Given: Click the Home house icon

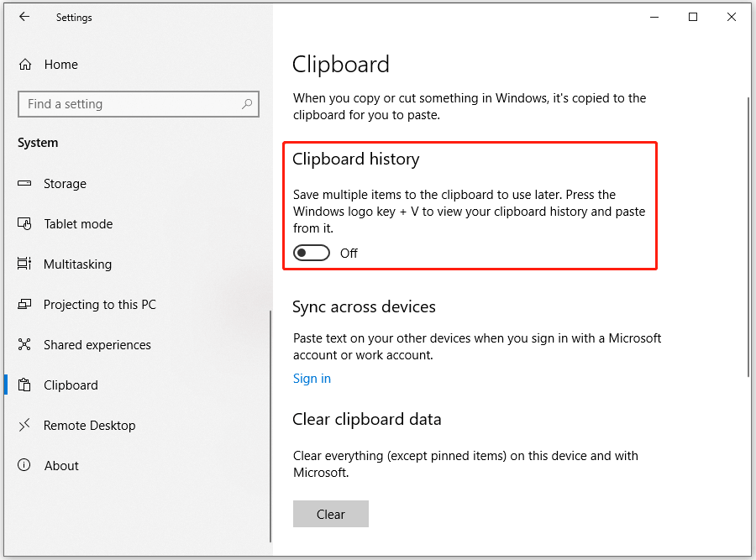Looking at the screenshot, I should click(x=25, y=65).
